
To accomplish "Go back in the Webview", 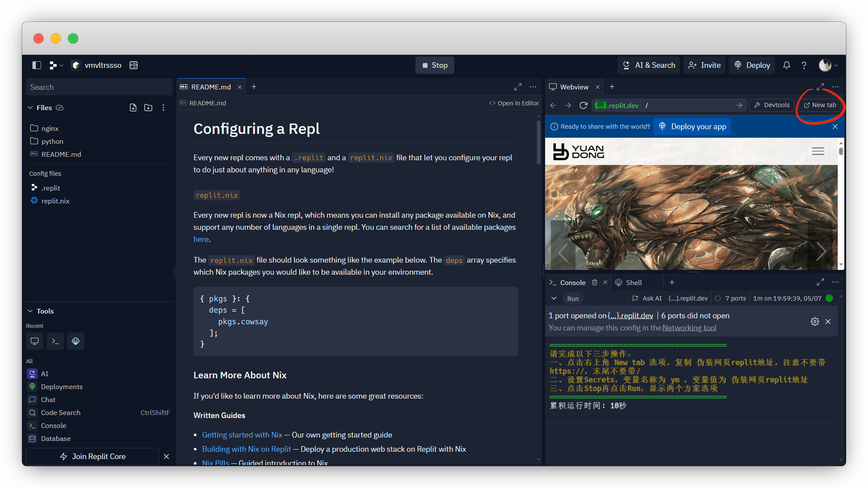I will 553,105.
